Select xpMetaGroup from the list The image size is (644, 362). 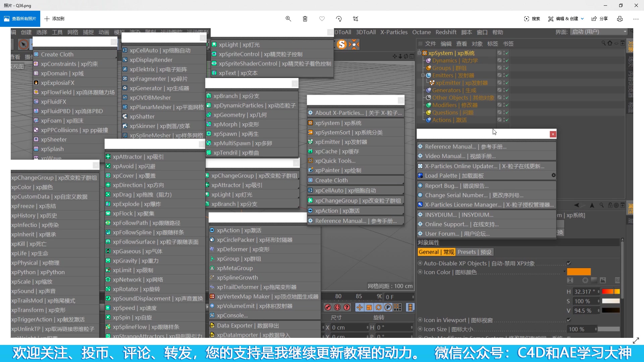pyautogui.click(x=235, y=268)
